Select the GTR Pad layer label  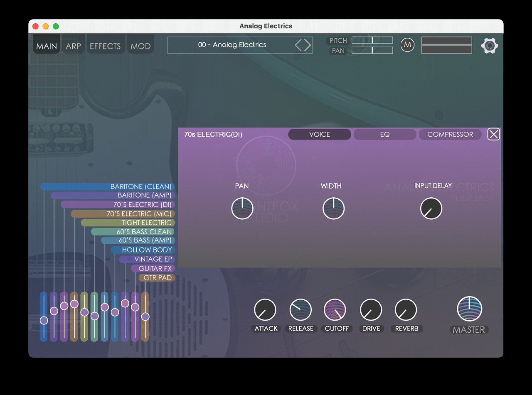click(157, 277)
